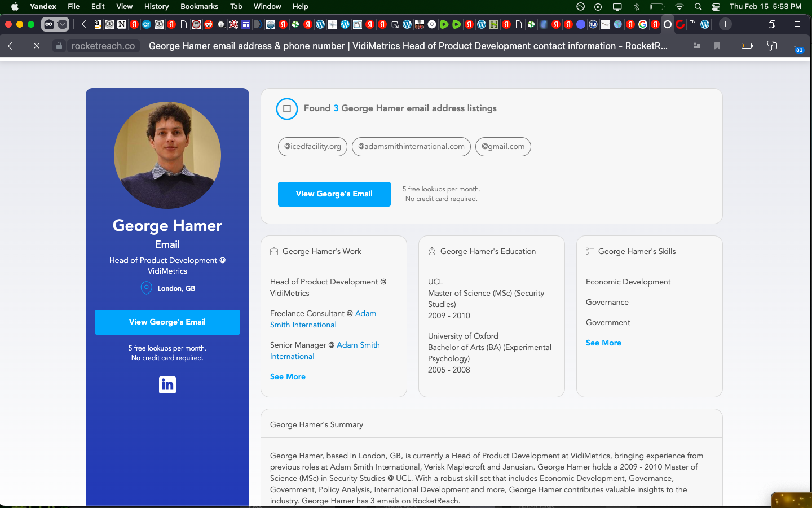Viewport: 812px width, 508px height.
Task: Click 'University of Oxford' in Education
Action: [463, 336]
